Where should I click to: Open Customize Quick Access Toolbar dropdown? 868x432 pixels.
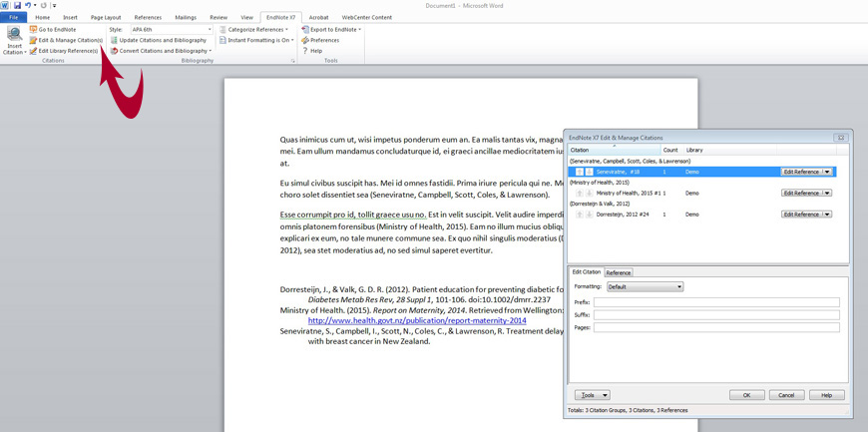[x=54, y=6]
